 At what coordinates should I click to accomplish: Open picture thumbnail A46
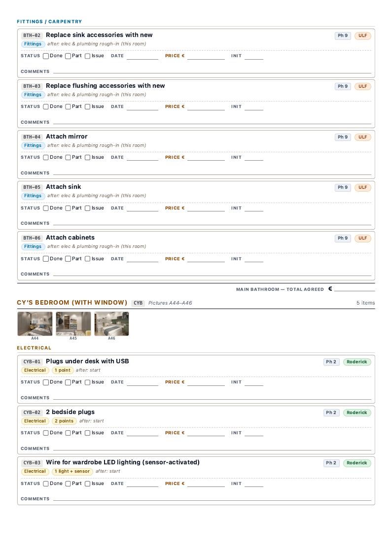(111, 324)
